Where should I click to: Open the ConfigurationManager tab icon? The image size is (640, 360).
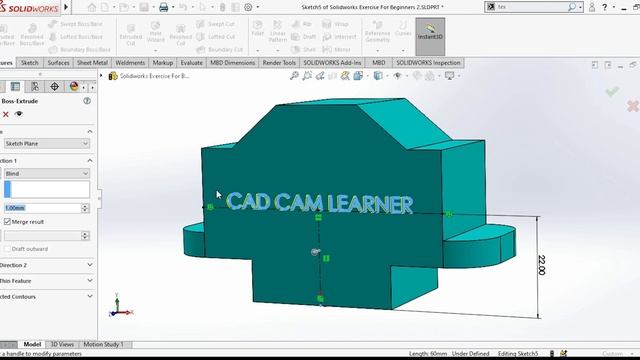tap(35, 87)
